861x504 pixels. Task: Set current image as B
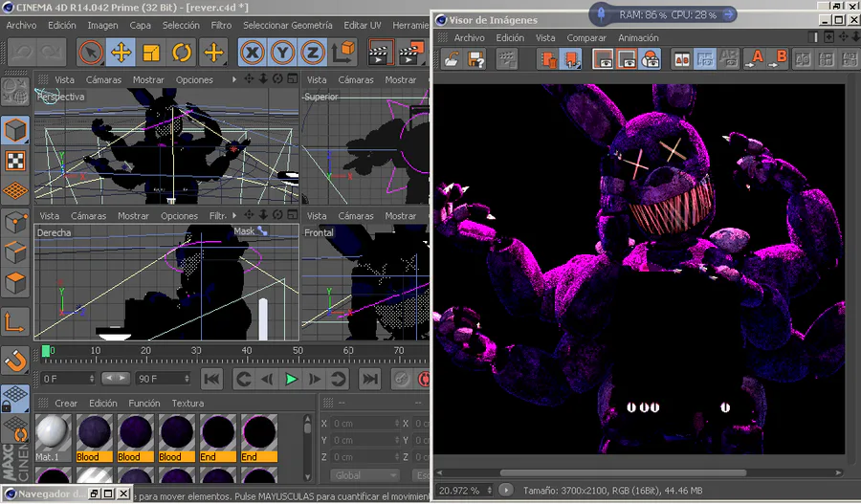pos(778,59)
